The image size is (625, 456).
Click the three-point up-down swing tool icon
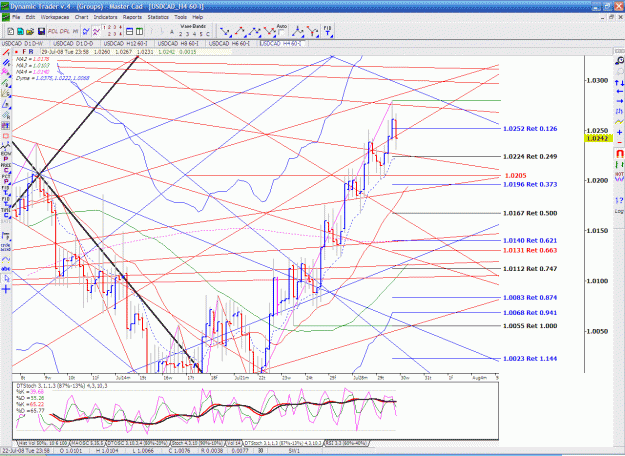pyautogui.click(x=240, y=31)
